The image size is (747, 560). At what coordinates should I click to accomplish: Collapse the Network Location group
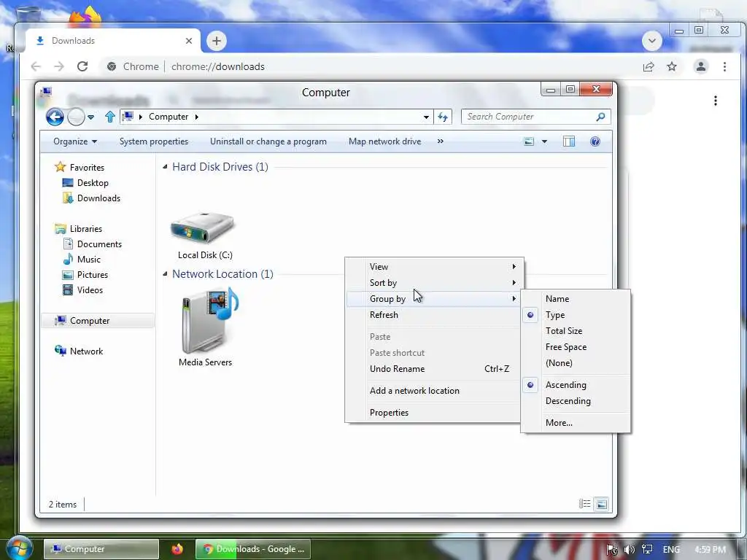[x=165, y=274]
